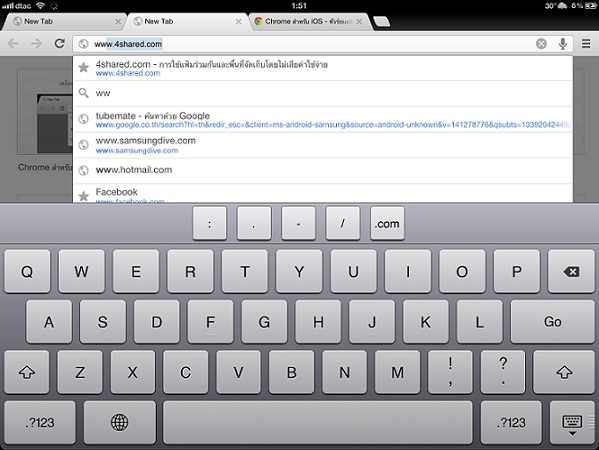The width and height of the screenshot is (599, 450).
Task: Tap the slash shortcut key
Action: (343, 223)
